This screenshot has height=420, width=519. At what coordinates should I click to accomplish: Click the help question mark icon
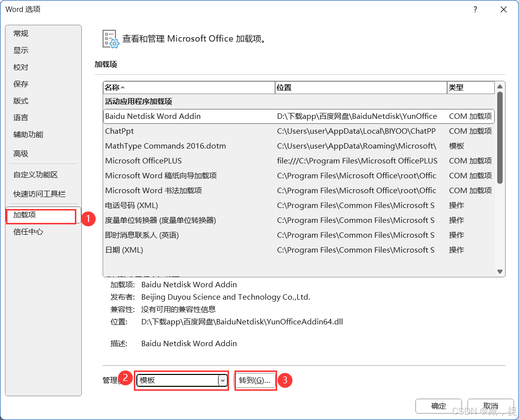point(475,9)
